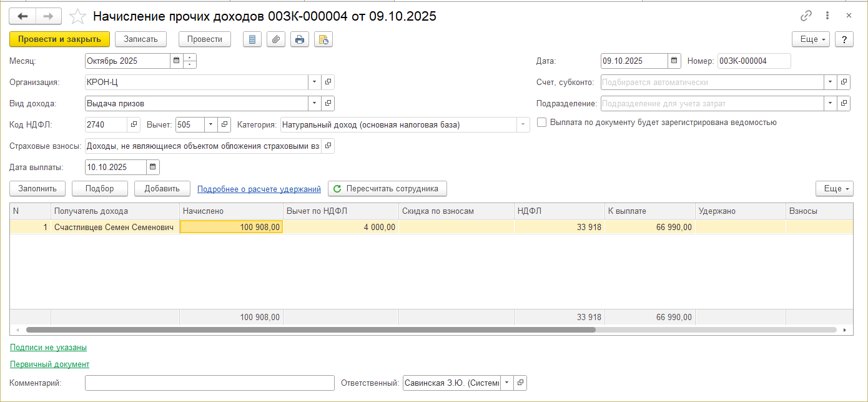Expand the Категория dropdown arrow
Viewport: 868px width, 402px height.
click(523, 125)
